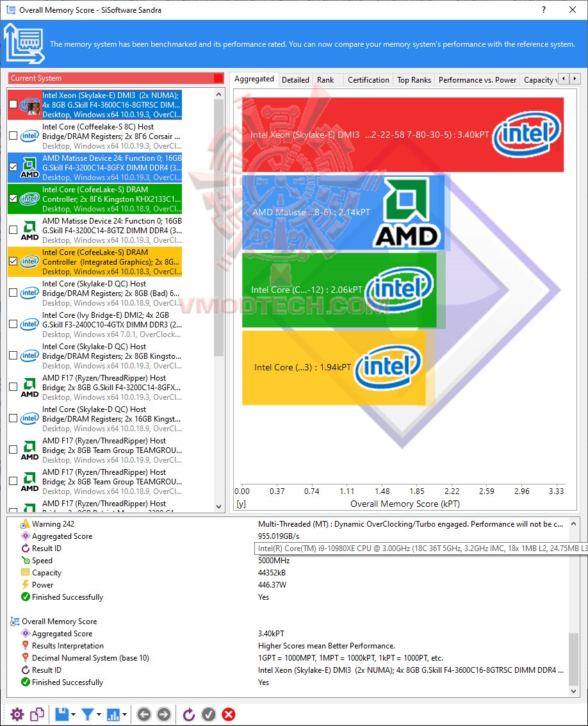The width and height of the screenshot is (588, 726).
Task: Uncheck the CofeeLake-S Integrated Graphics entry
Action: 13,261
